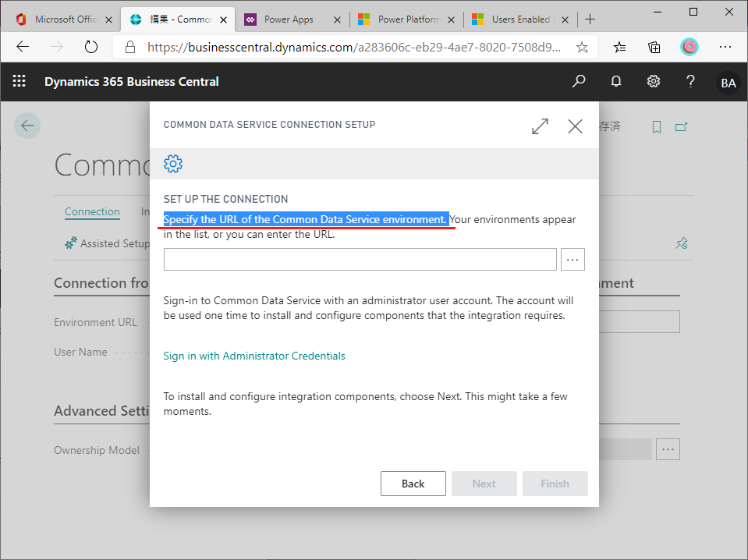The image size is (748, 560).
Task: Bookmark the background page
Action: 657,127
